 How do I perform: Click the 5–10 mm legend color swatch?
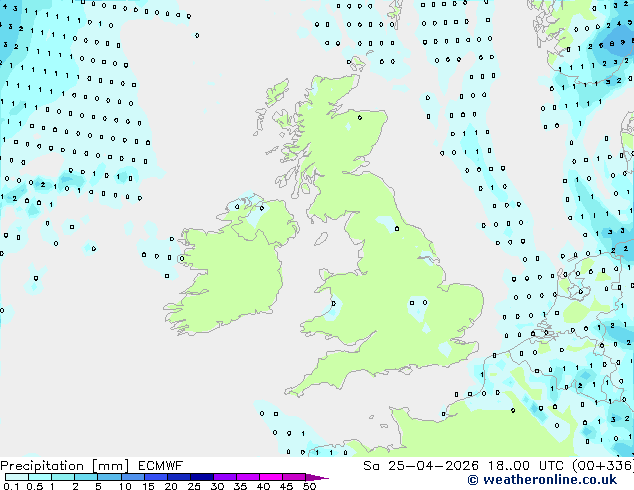click(109, 477)
